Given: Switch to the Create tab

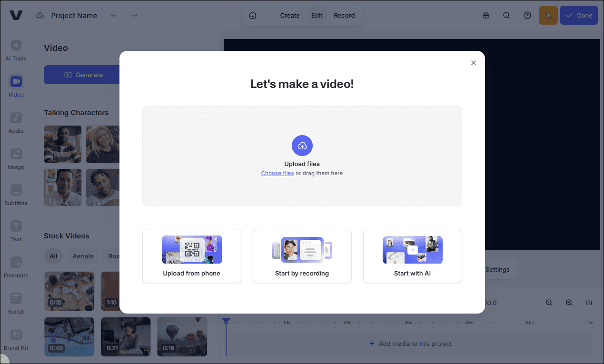Looking at the screenshot, I should click(289, 15).
